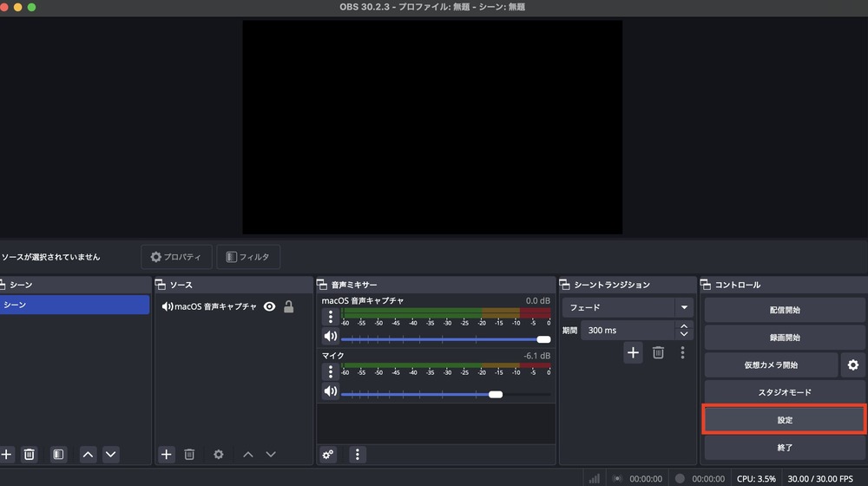Image resolution: width=868 pixels, height=486 pixels.
Task: Click streaming timer status icon
Action: click(617, 478)
